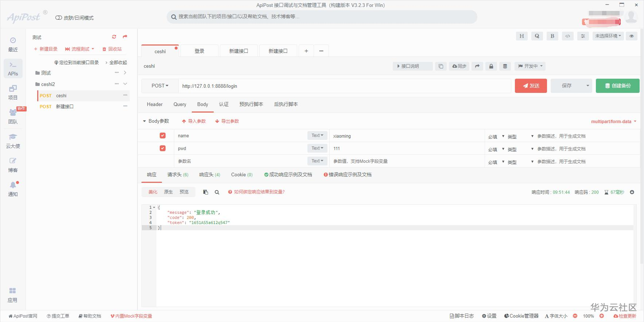Click the download response icon
Viewport: 644px width, 322px height.
pyautogui.click(x=632, y=192)
